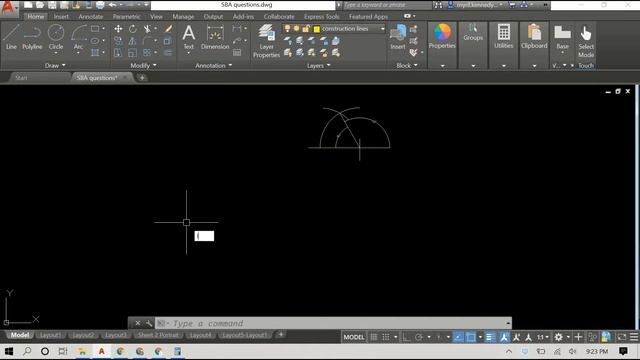
Task: Open the status bar customization menu
Action: click(633, 337)
